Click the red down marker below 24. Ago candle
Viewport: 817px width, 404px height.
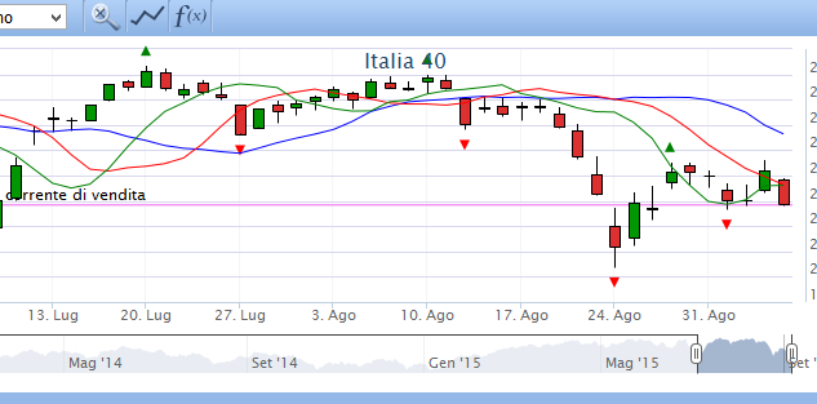pos(614,282)
